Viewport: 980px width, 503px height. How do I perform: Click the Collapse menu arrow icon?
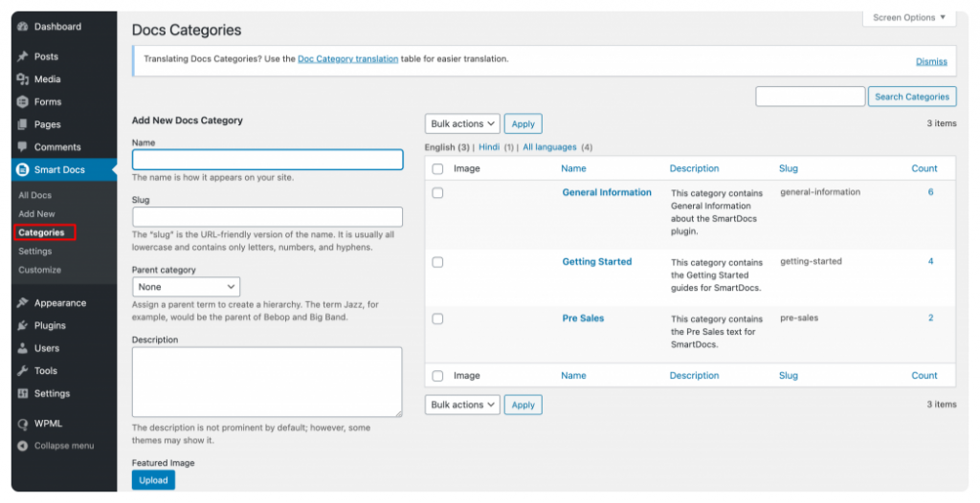point(23,446)
